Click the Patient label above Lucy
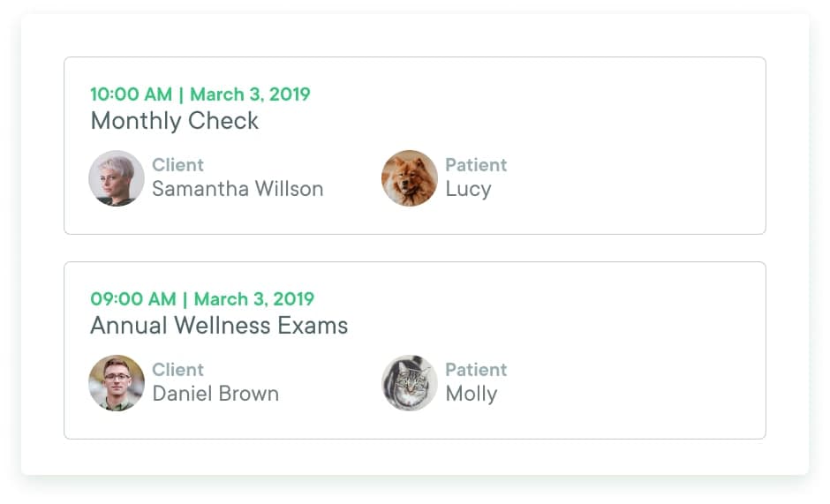Screen dimensions: 830x504 point(476,165)
